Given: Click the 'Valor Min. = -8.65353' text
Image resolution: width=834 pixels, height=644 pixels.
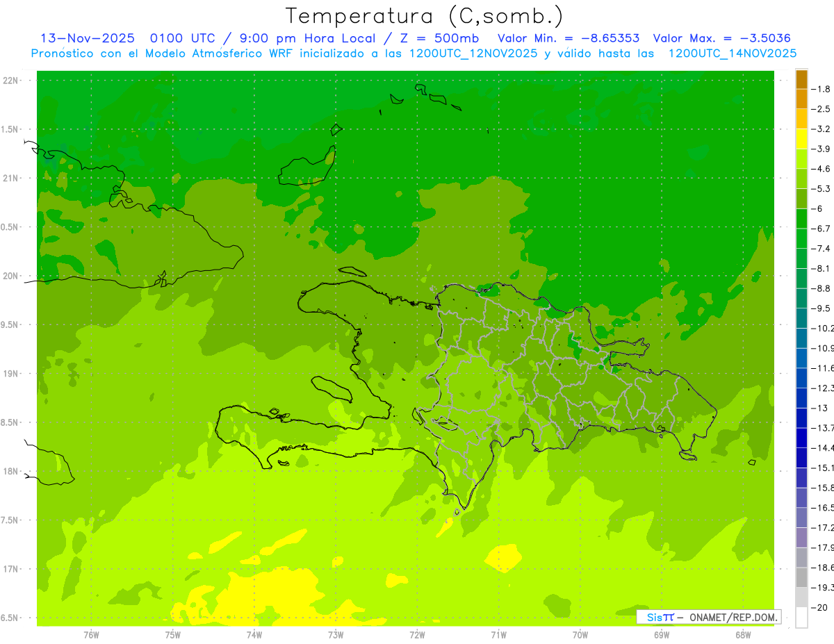Looking at the screenshot, I should 569,38.
